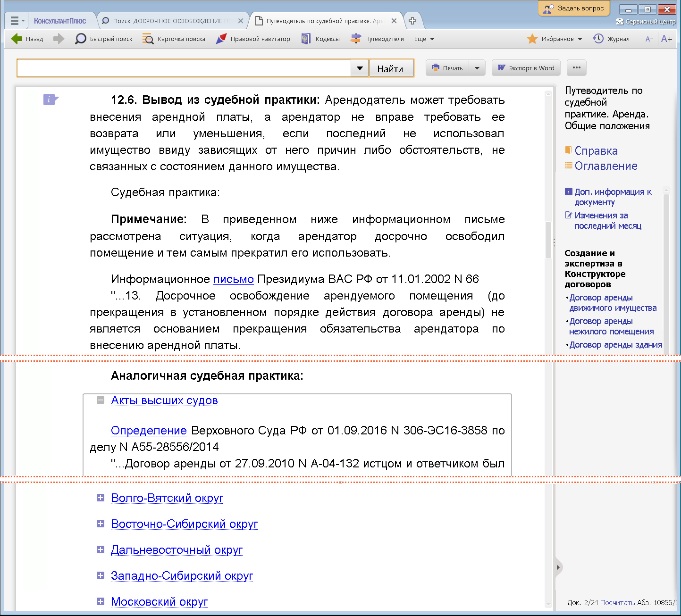Export the document with Экспорт в Word

point(526,68)
